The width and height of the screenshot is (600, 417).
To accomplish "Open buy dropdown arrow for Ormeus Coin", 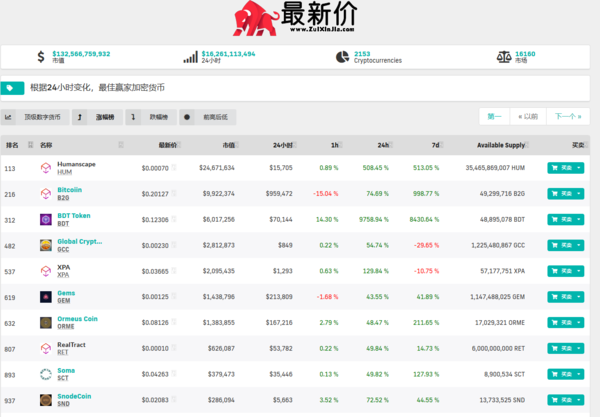I will tap(579, 323).
